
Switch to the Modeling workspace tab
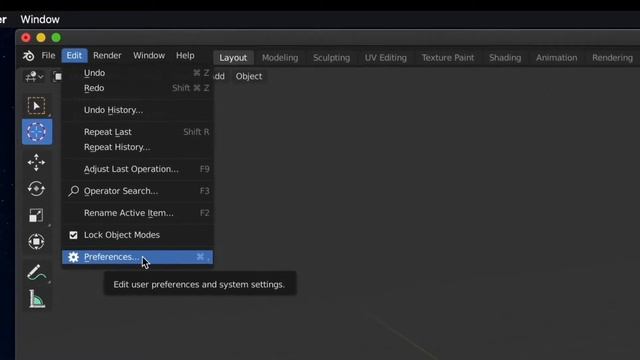point(280,58)
